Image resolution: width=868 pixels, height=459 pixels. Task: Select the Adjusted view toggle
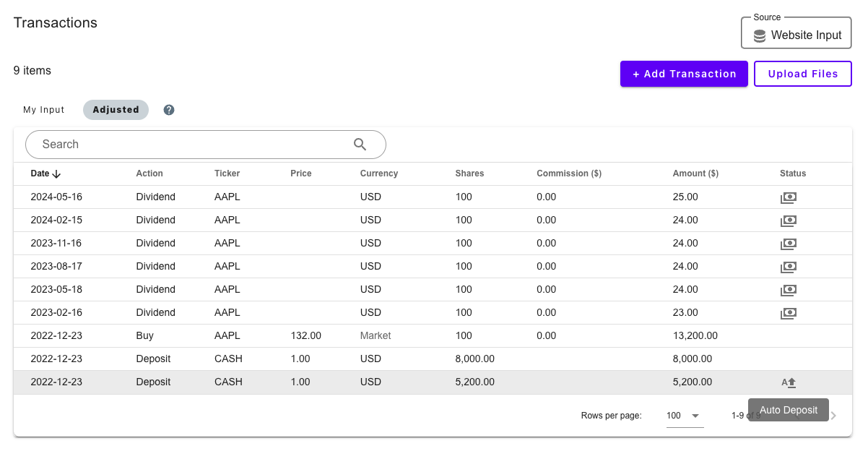pos(116,110)
